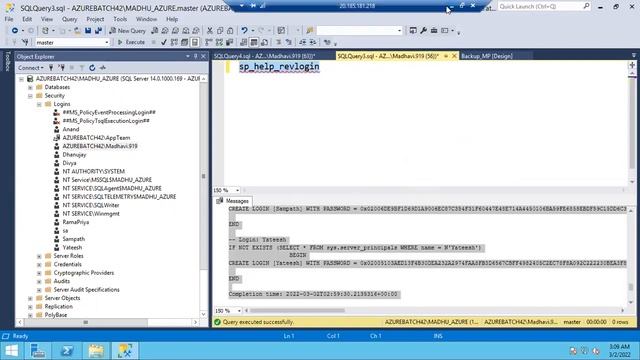Expand the Server Objects node
Viewport: 640px width, 360px height.
(x=30, y=298)
